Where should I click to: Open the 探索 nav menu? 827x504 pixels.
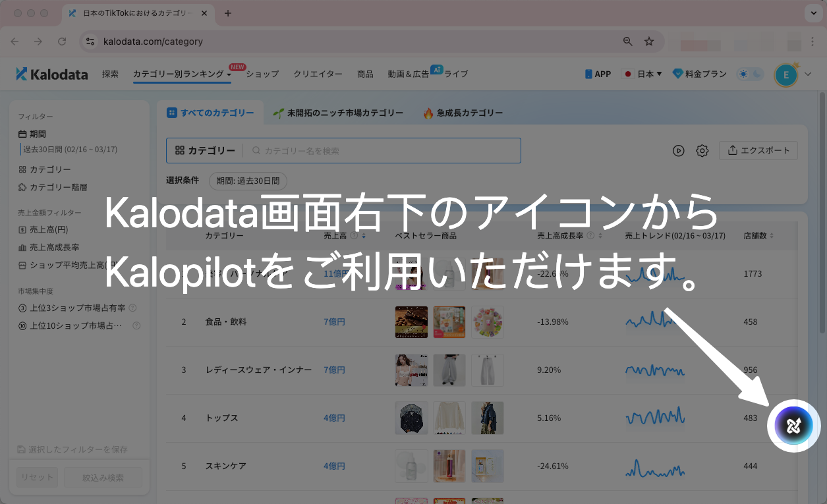click(x=110, y=74)
